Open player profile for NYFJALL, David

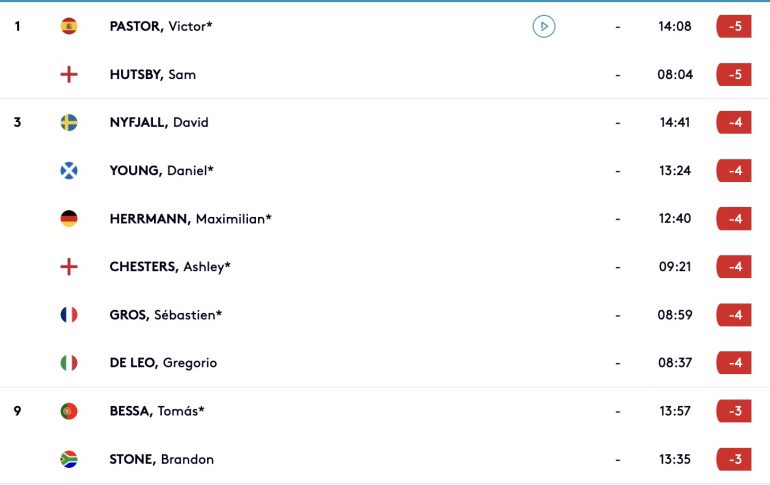coord(159,122)
